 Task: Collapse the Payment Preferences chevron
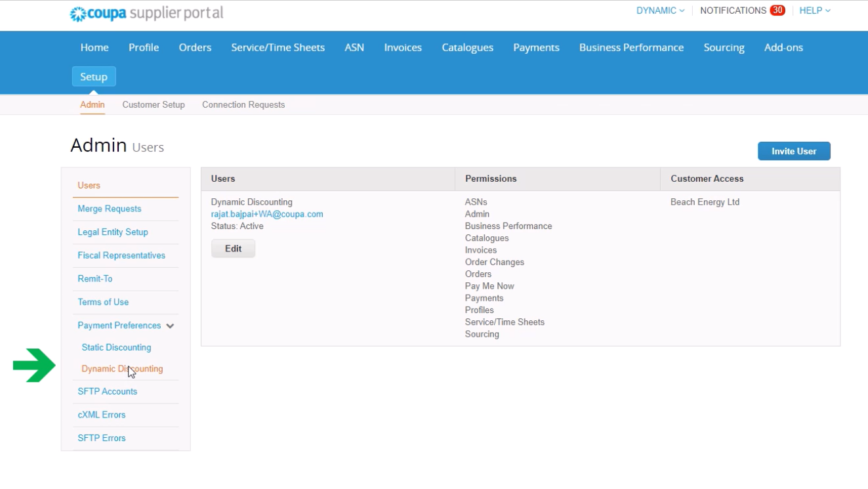tap(170, 326)
